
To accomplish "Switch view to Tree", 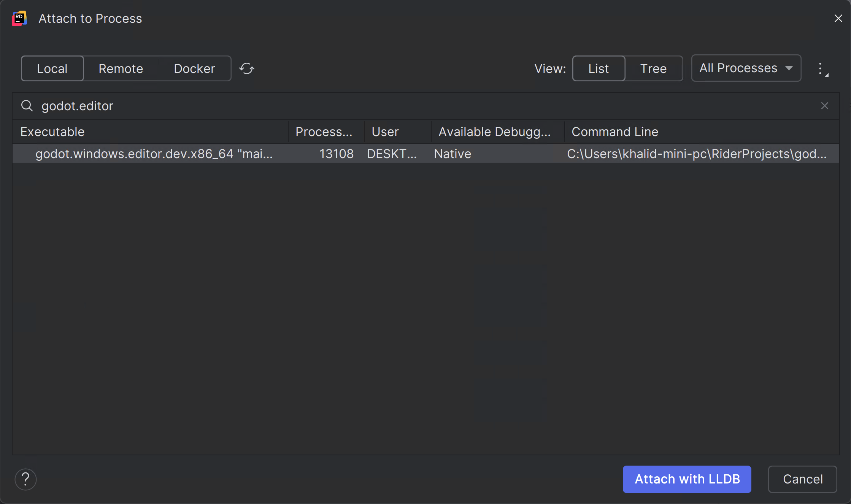I will point(653,68).
